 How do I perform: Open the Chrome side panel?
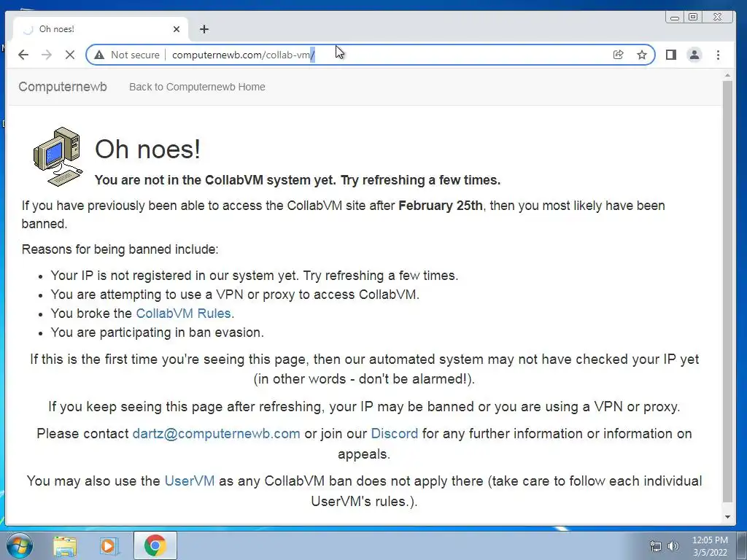(671, 55)
